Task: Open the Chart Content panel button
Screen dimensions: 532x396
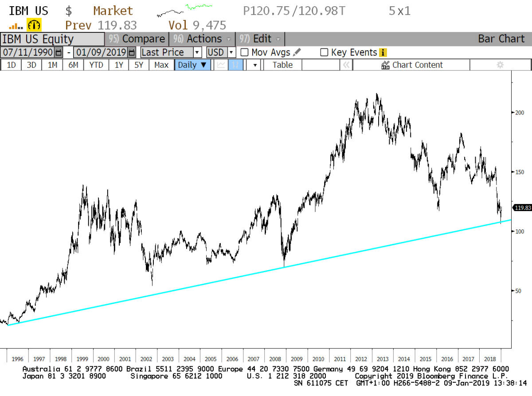Action: tap(412, 65)
